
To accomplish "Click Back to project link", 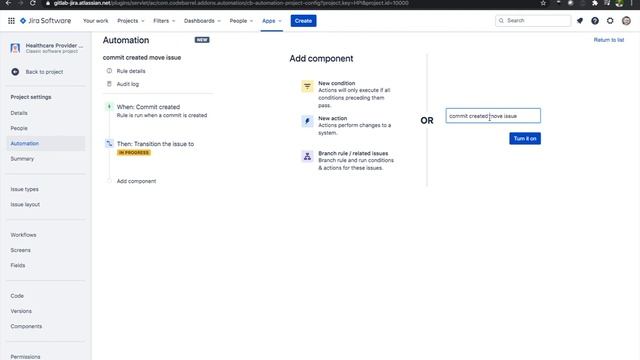I will pyautogui.click(x=44, y=72).
